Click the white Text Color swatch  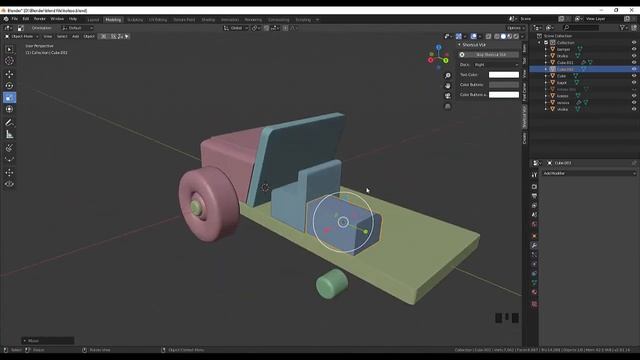(504, 75)
